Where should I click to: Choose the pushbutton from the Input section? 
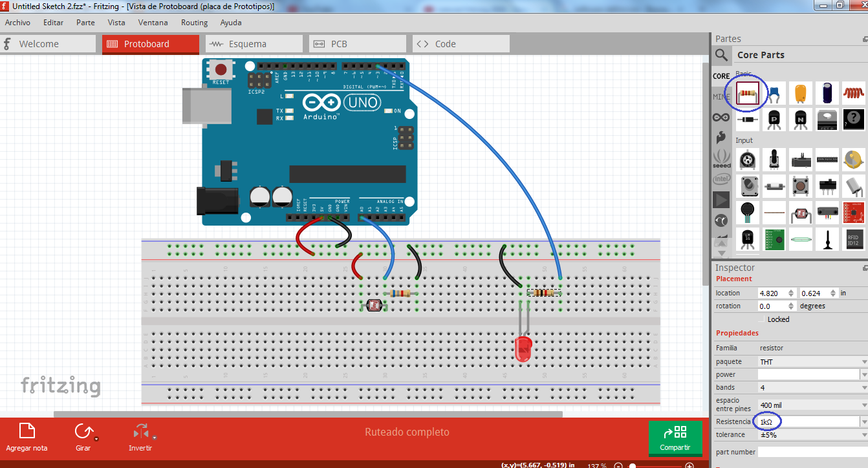pyautogui.click(x=800, y=186)
